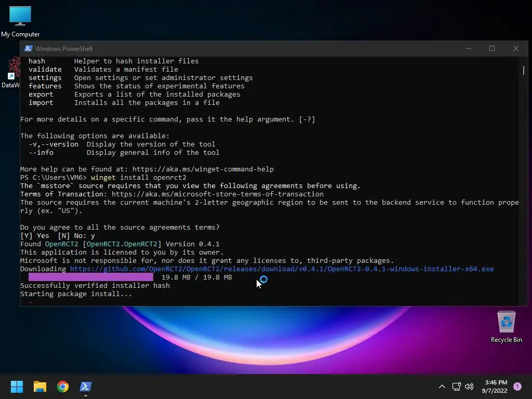The width and height of the screenshot is (532, 399).
Task: Click the OpenRCT2 GitHub download link
Action: point(282,269)
